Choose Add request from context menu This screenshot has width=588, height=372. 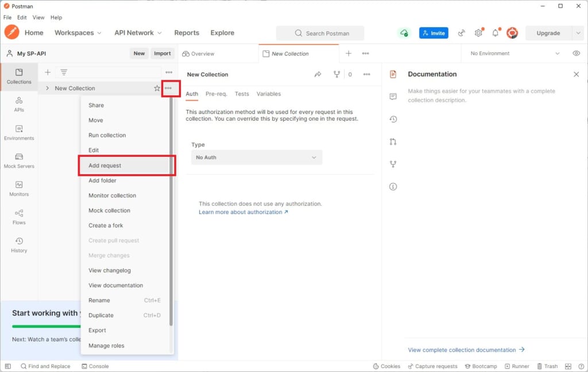pos(127,166)
